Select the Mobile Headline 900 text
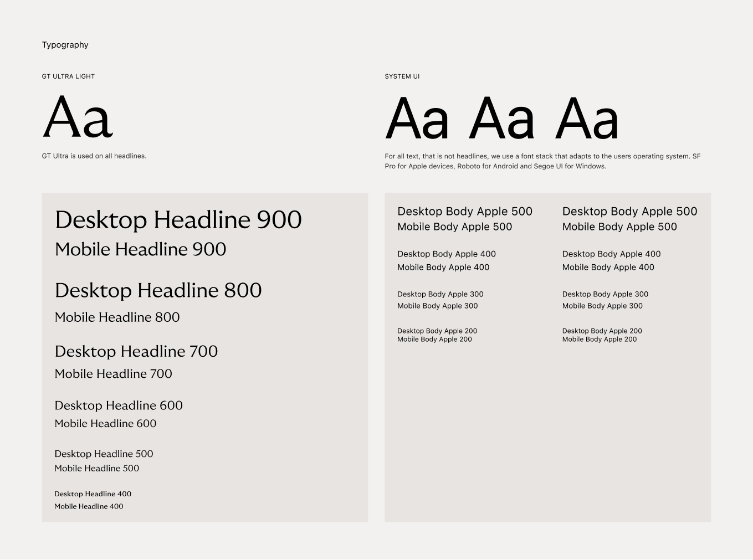Viewport: 753px width, 560px height. [x=140, y=249]
